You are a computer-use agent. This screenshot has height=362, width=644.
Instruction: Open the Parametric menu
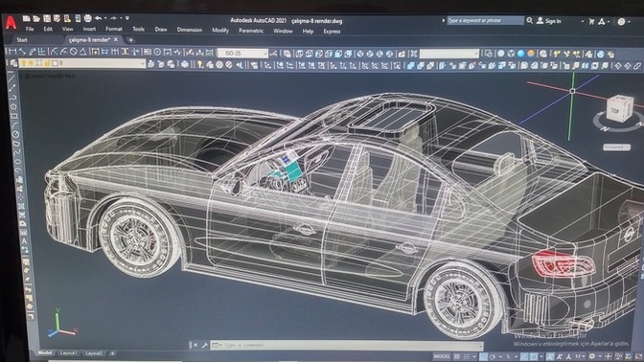(x=251, y=31)
